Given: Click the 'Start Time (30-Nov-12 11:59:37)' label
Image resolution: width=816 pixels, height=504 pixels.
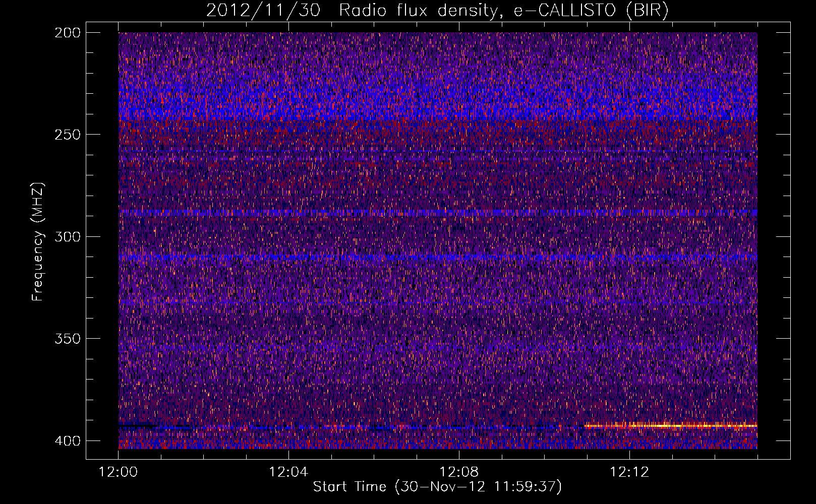Looking at the screenshot, I should 437,487.
